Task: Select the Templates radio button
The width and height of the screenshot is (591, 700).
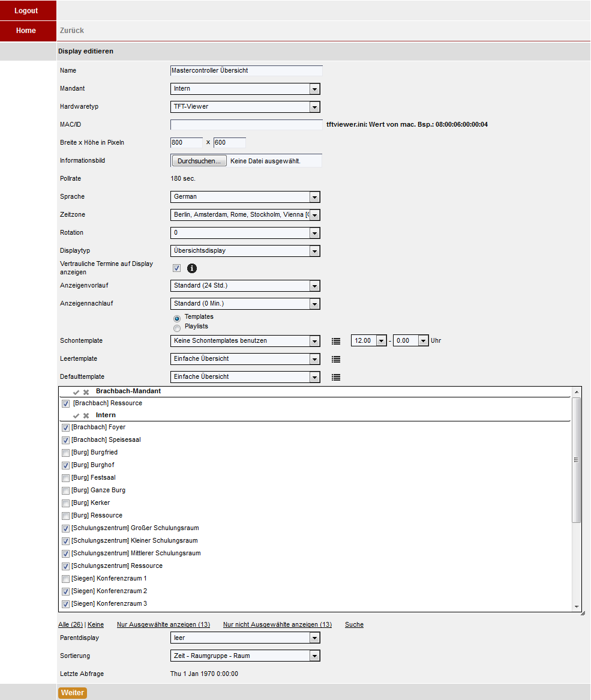Action: (177, 319)
